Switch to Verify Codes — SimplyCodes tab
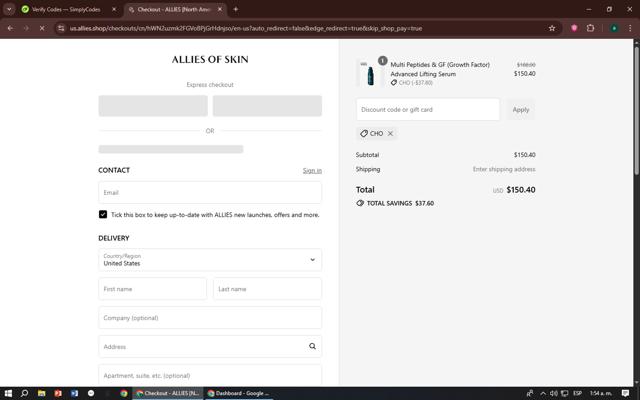This screenshot has height=400, width=640. click(65, 9)
